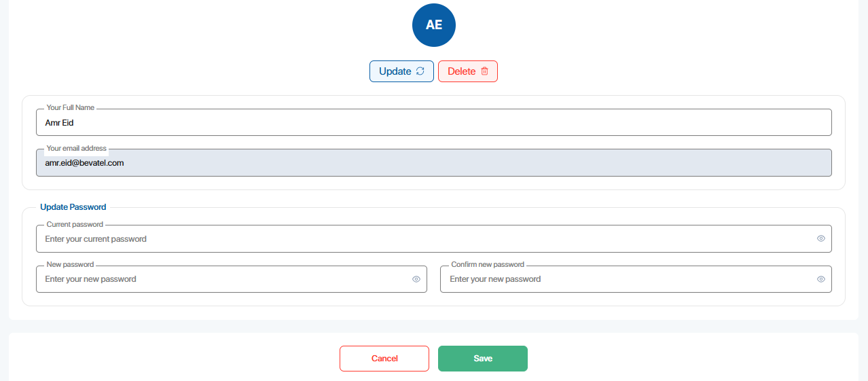868x381 pixels.
Task: Toggle visibility of the New password field
Action: (416, 279)
